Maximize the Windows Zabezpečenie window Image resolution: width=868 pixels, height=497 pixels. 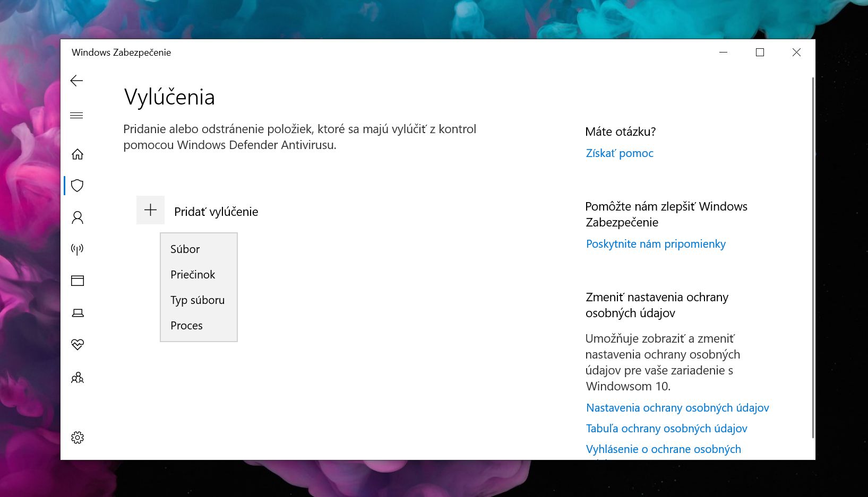(760, 53)
